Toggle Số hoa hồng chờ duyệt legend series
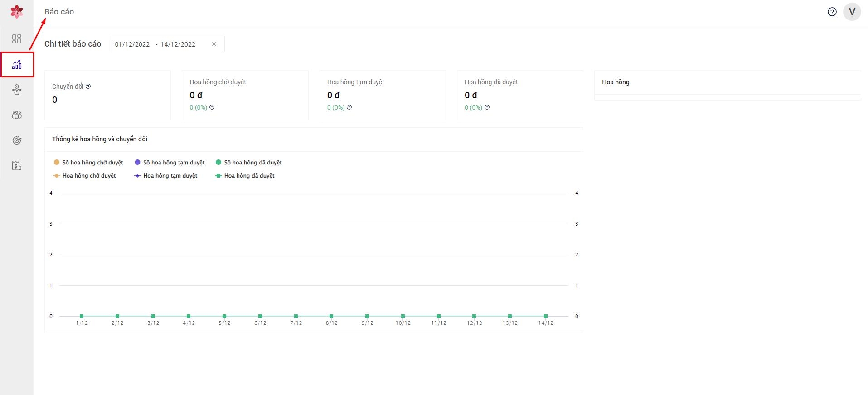The image size is (868, 395). (89, 163)
